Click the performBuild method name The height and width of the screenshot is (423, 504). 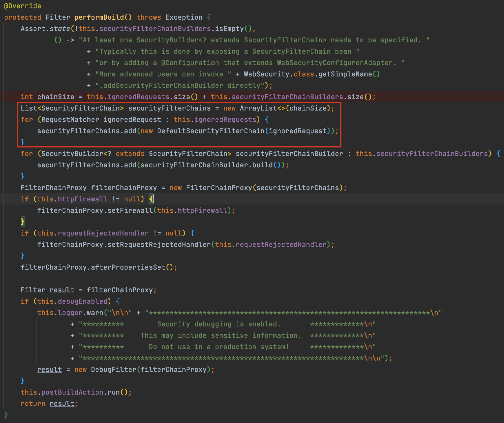coord(99,17)
